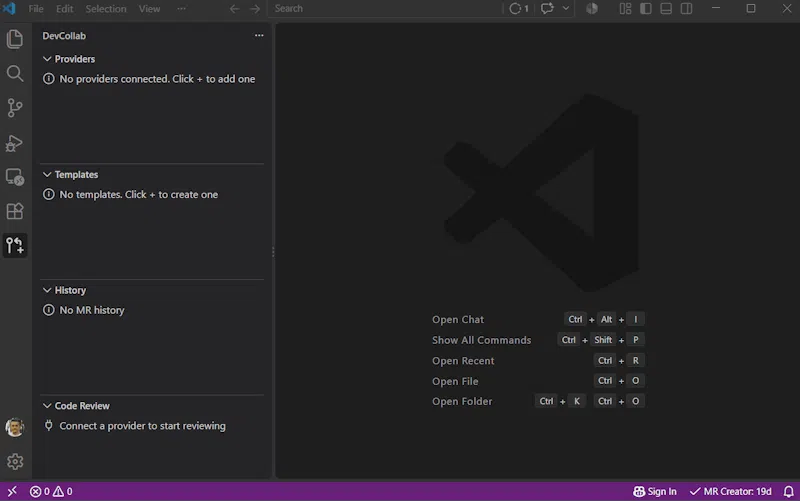Collapse the Templates section
The height and width of the screenshot is (501, 800).
pos(152,174)
